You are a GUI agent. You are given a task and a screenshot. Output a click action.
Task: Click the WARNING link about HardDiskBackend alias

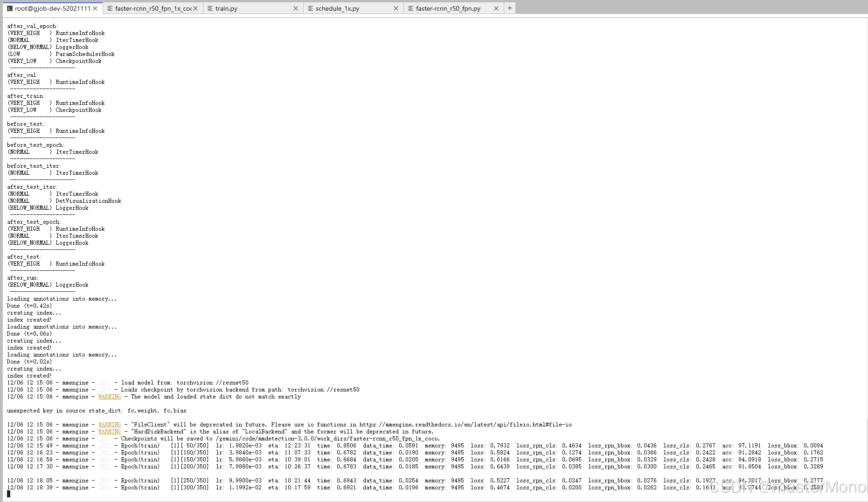tap(109, 432)
